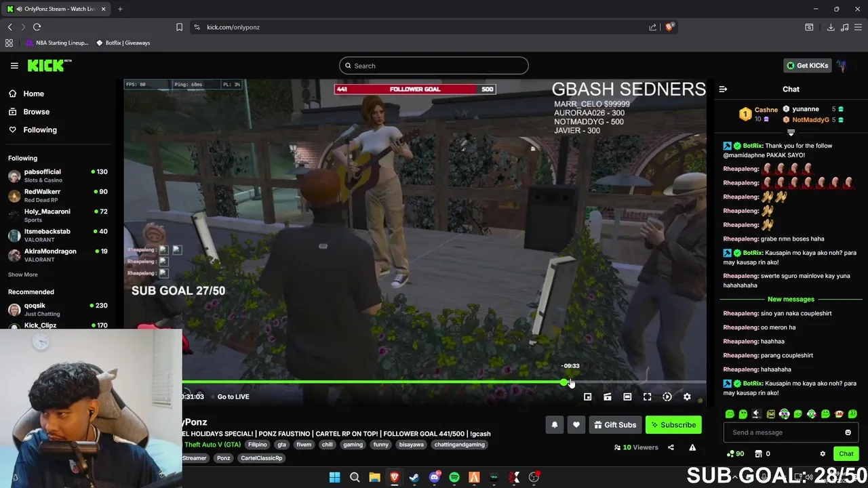Open the user profile avatar menu
Image resolution: width=868 pixels, height=488 pixels.
(842, 66)
